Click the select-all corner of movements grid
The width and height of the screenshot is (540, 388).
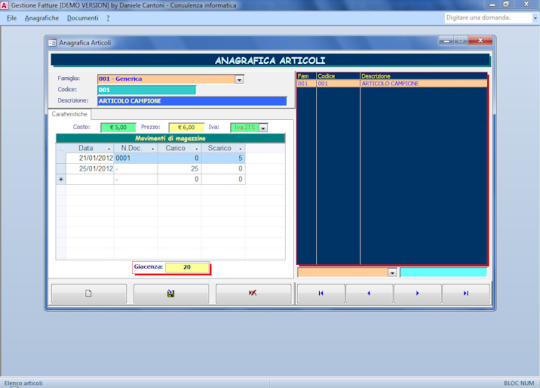click(61, 148)
